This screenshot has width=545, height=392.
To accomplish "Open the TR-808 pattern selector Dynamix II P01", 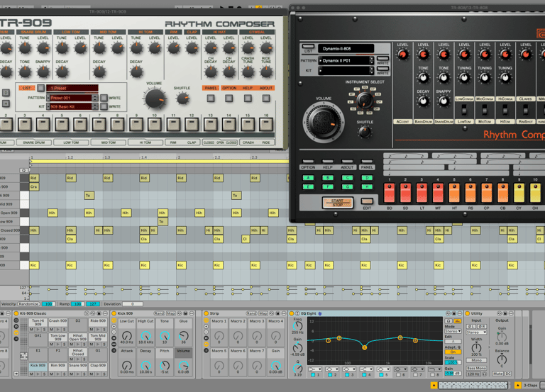I will (x=346, y=60).
